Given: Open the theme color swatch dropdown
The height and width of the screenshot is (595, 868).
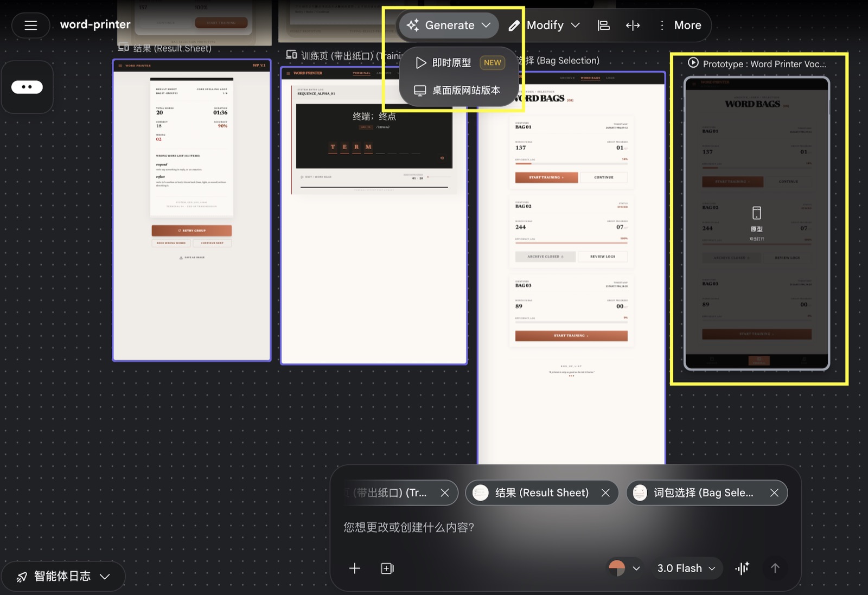Looking at the screenshot, I should pos(624,568).
